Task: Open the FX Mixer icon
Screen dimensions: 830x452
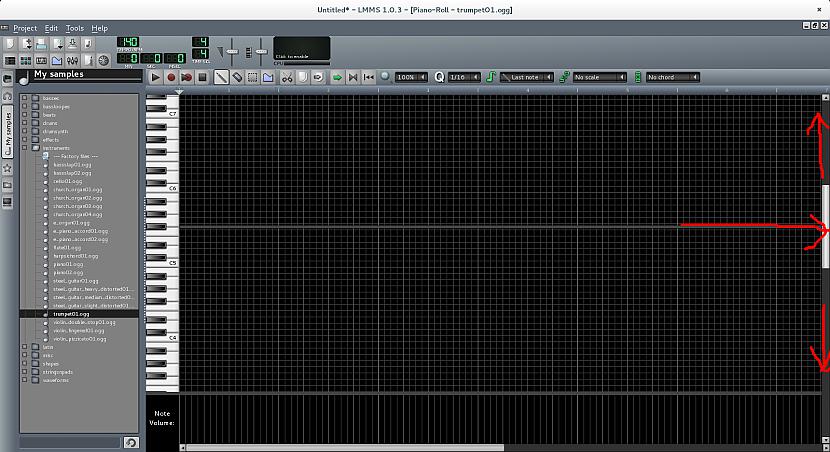Action: coord(73,60)
